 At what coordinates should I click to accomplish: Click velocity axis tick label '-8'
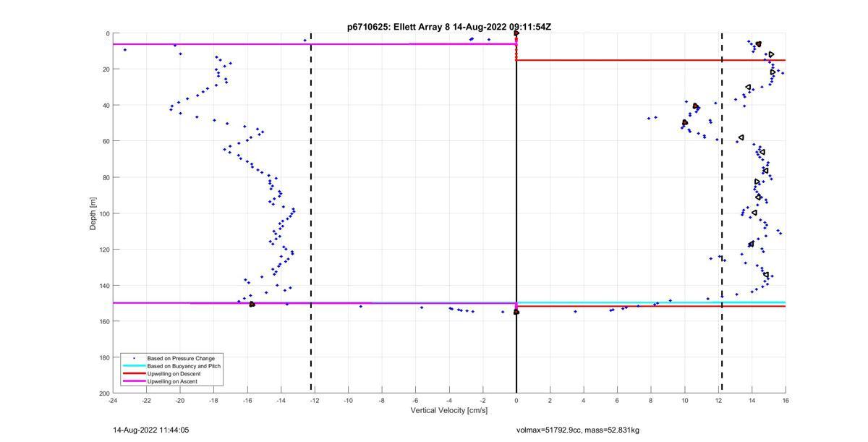[382, 400]
